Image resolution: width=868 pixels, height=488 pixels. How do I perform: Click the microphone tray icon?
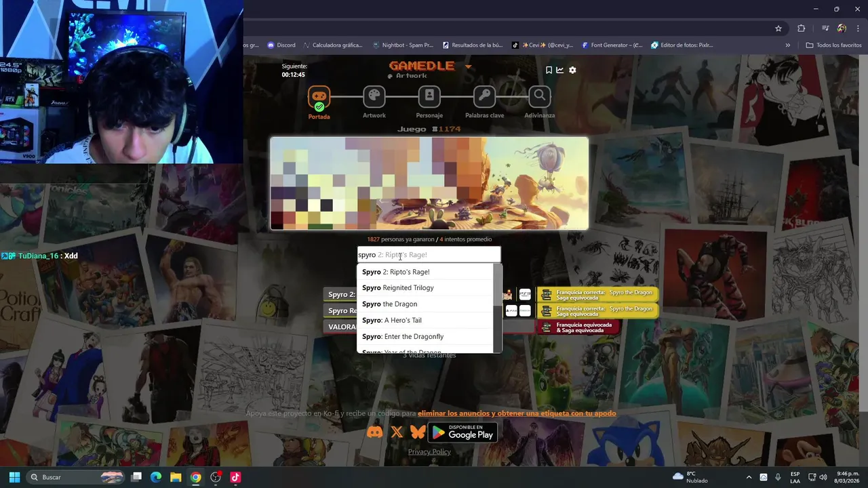(778, 477)
